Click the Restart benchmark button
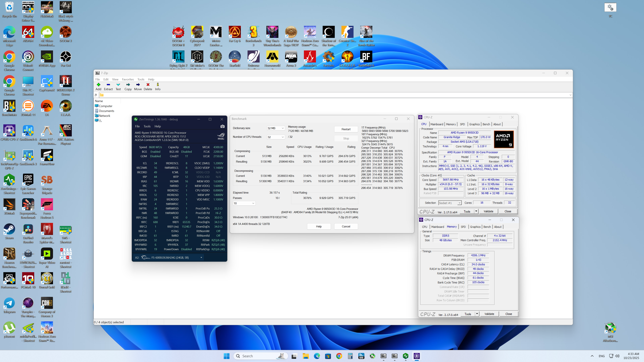 pos(346,129)
